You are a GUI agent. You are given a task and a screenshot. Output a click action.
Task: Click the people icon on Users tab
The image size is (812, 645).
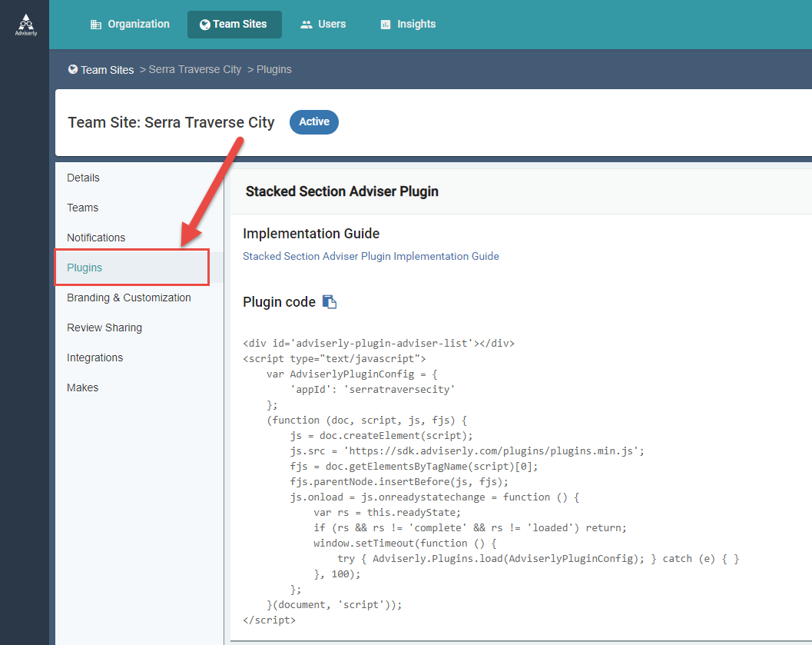click(x=307, y=25)
